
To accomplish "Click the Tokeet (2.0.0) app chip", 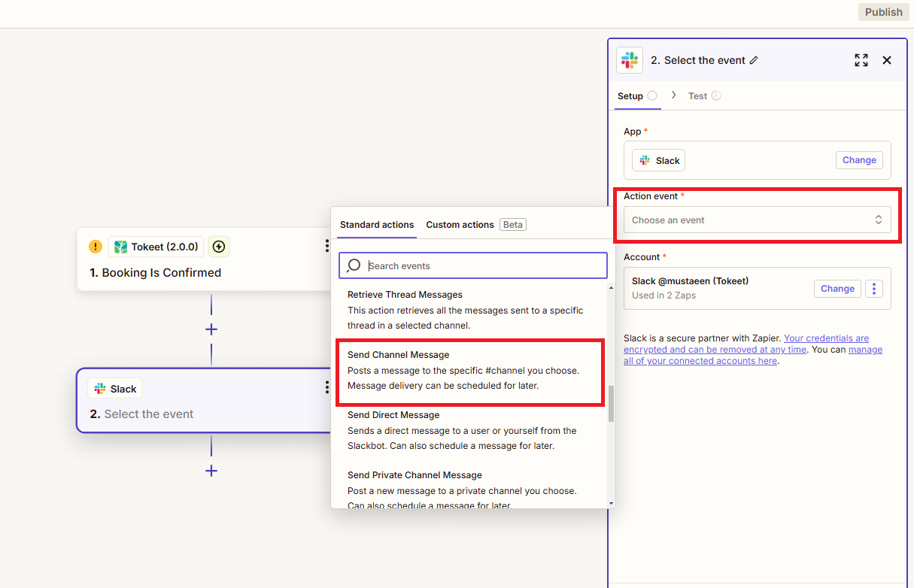I will coord(156,247).
